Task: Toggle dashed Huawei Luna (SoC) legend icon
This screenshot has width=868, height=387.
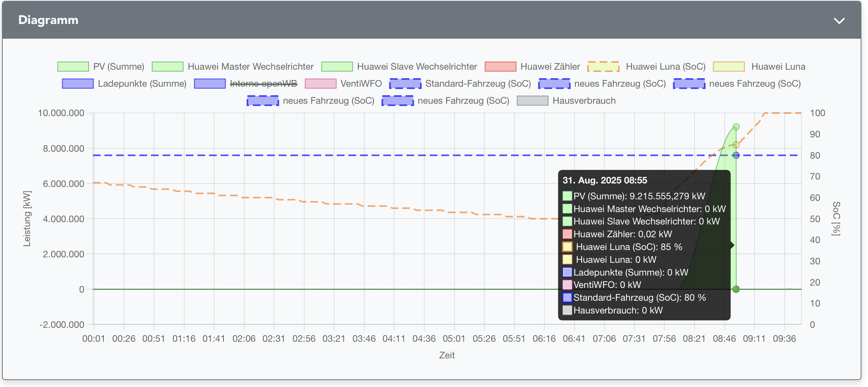Action: (x=603, y=67)
